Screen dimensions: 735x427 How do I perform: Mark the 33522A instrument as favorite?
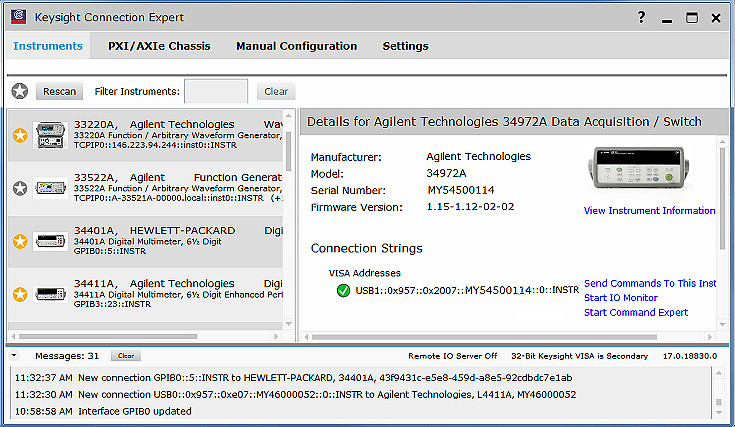(x=20, y=188)
